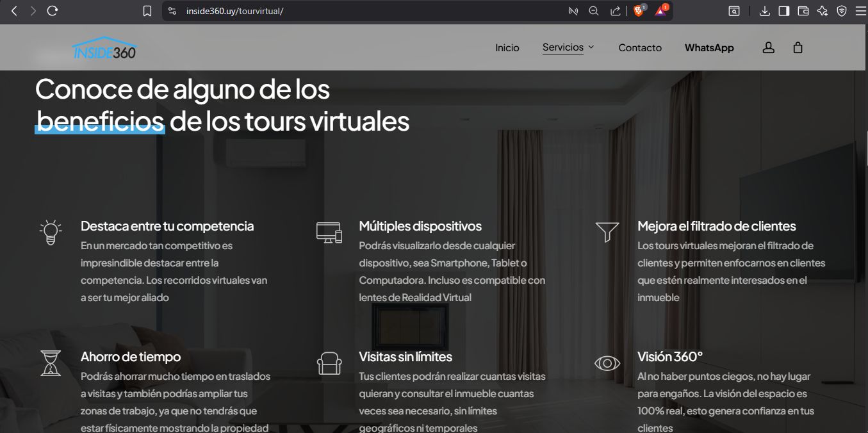The height and width of the screenshot is (433, 868).
Task: Toggle the browser sidebar panel
Action: click(x=783, y=11)
